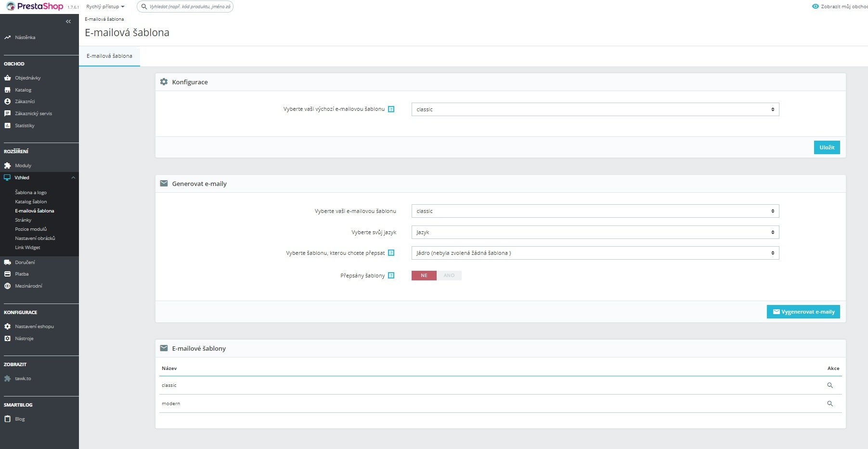Click the Mezinárodní globe icon
868x449 pixels.
click(x=7, y=286)
